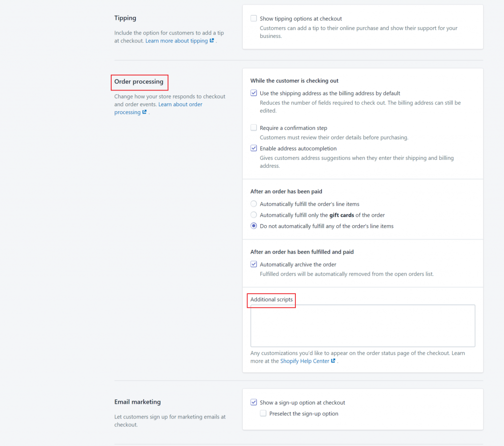The height and width of the screenshot is (446, 504).
Task: Uncheck Use shipping address as billing address
Action: [x=254, y=93]
